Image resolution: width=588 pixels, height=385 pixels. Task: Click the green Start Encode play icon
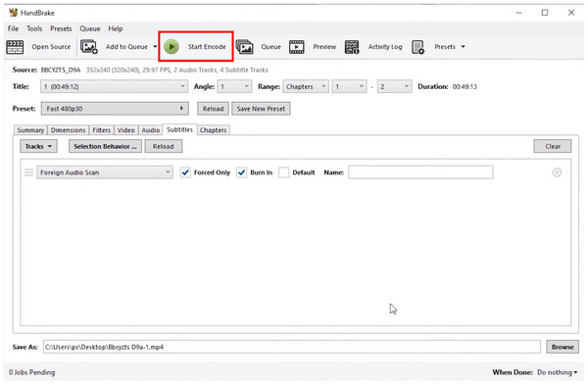point(171,47)
